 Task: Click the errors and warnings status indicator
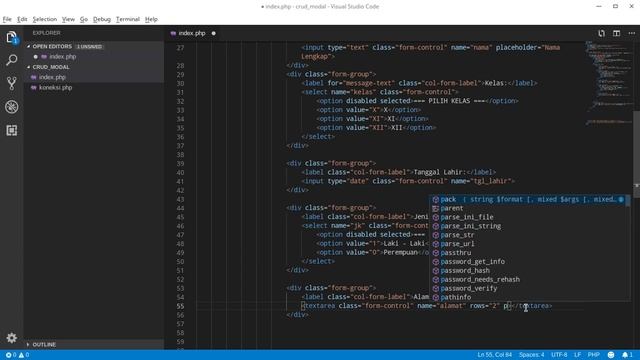tap(17, 355)
